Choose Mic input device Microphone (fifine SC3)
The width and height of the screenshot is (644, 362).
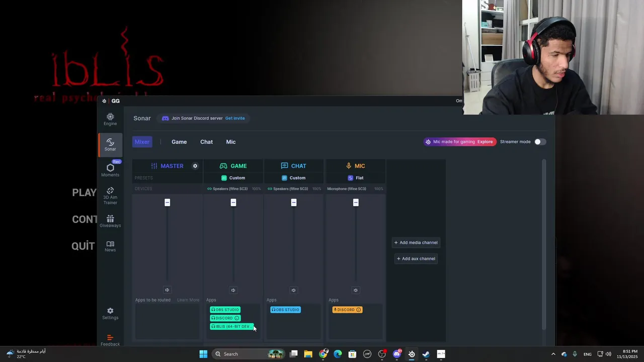(x=347, y=189)
